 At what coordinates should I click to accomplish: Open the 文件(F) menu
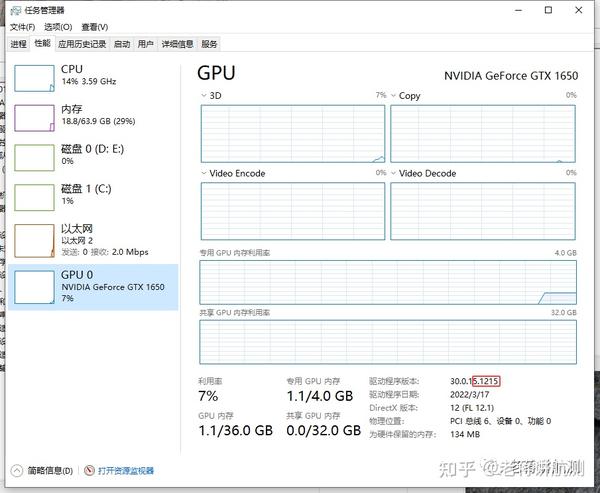pos(22,27)
